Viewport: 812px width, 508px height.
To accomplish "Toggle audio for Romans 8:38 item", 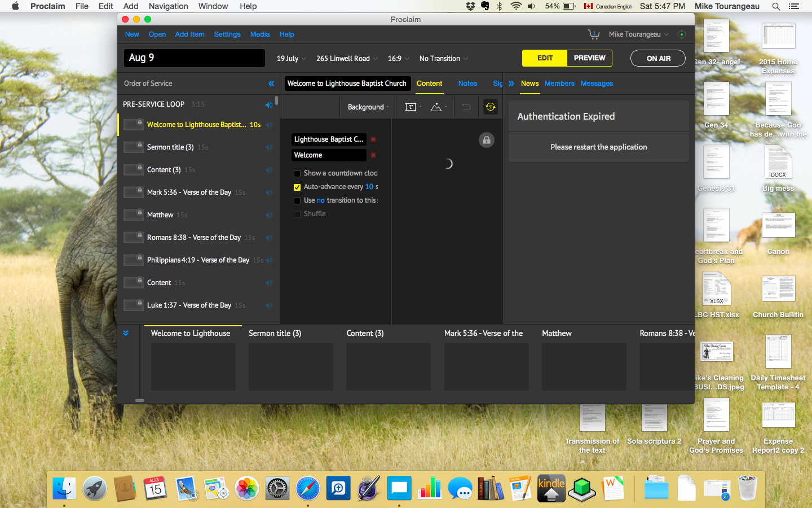I will click(269, 238).
